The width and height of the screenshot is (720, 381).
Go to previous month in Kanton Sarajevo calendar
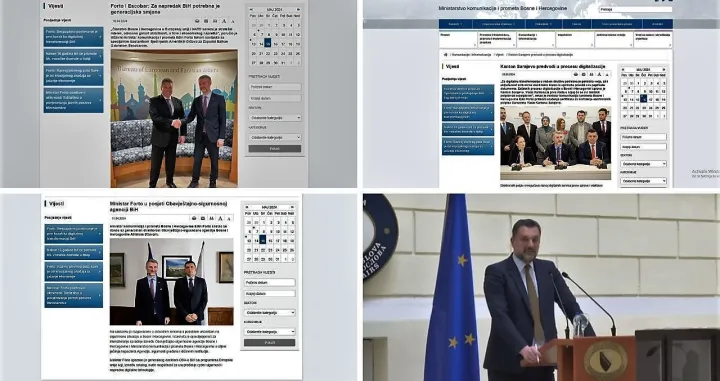click(x=623, y=69)
